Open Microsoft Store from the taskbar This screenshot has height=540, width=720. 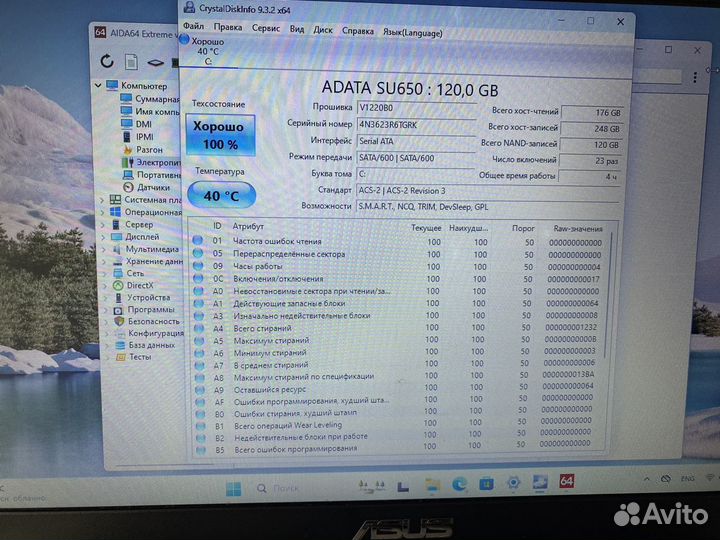click(x=486, y=484)
